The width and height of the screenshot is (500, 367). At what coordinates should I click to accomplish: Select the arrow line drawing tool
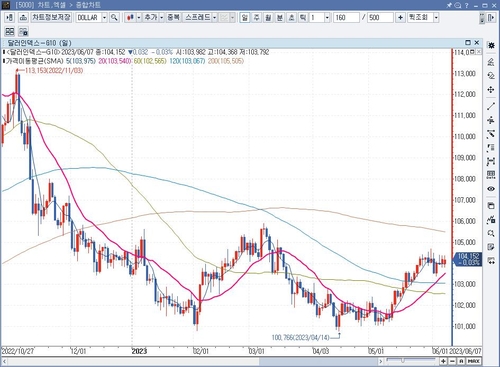[x=491, y=134]
